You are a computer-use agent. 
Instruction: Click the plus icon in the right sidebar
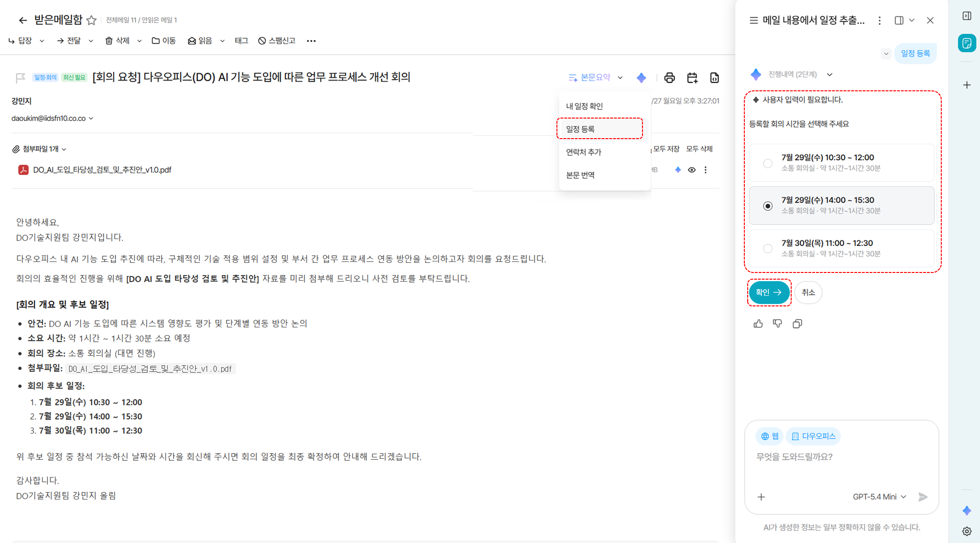967,85
